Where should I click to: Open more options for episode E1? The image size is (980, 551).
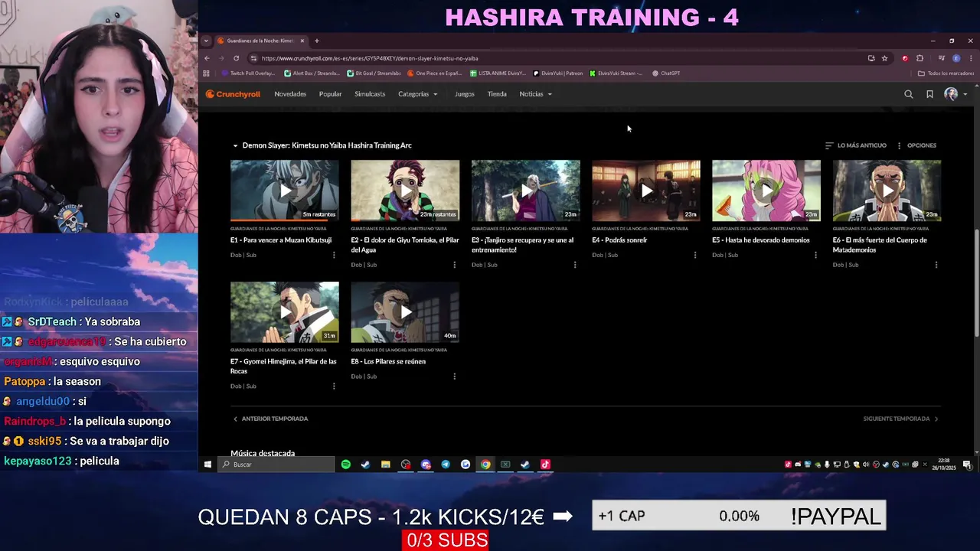pos(334,255)
